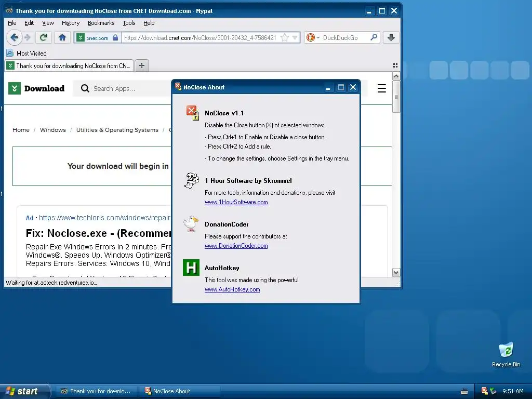Open a new tab with plus button
This screenshot has height=399, width=532.
(142, 65)
